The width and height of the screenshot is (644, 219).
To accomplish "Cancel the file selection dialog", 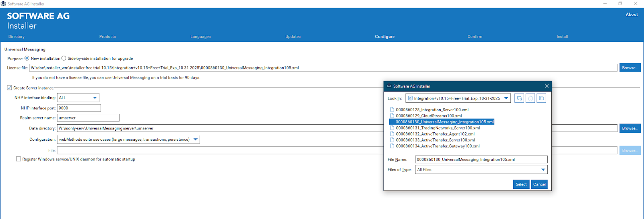I will 539,184.
